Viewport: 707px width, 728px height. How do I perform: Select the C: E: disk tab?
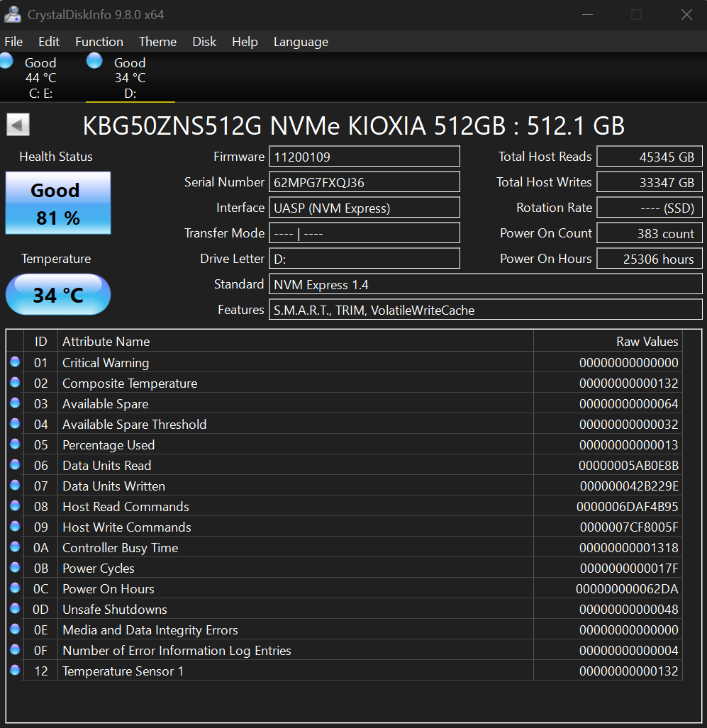40,77
